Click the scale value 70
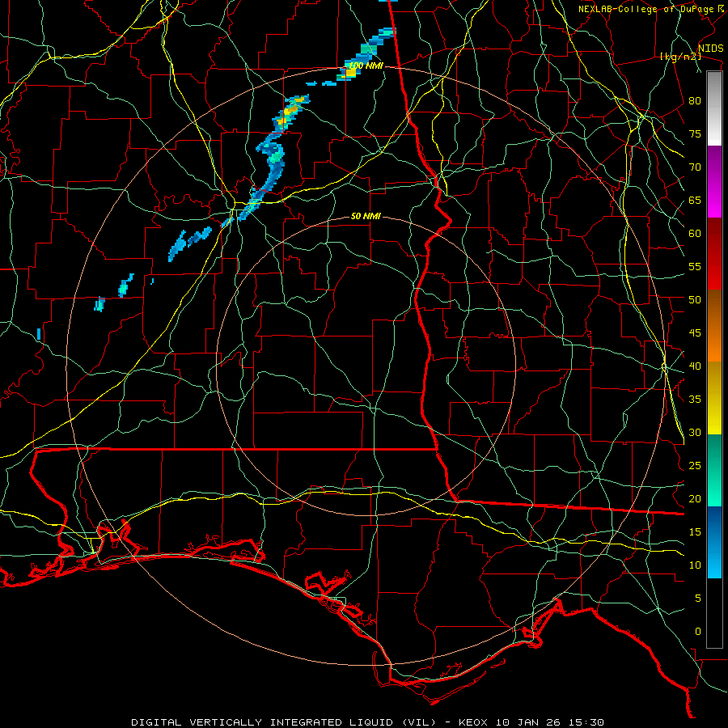 click(x=695, y=167)
